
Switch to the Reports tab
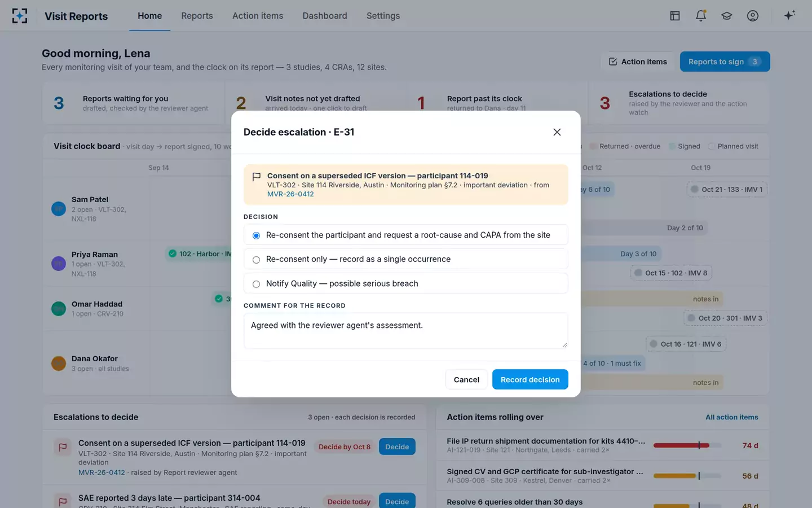197,16
